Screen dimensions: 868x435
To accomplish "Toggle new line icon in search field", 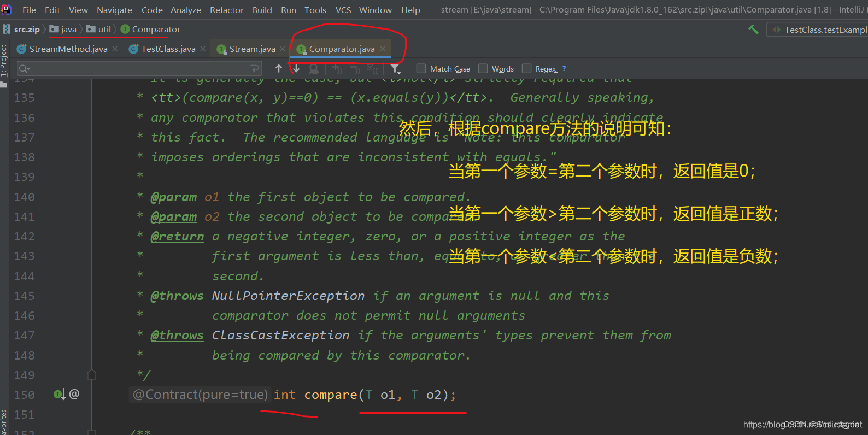I will tap(255, 68).
